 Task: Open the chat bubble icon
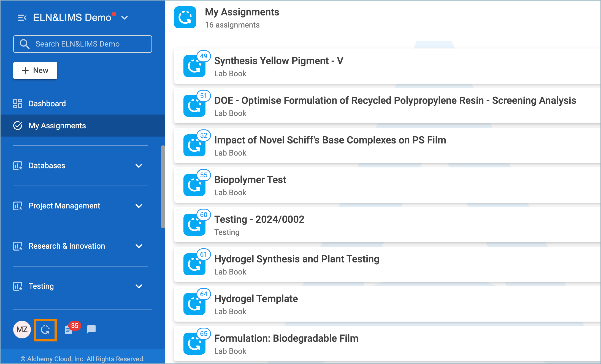[91, 329]
